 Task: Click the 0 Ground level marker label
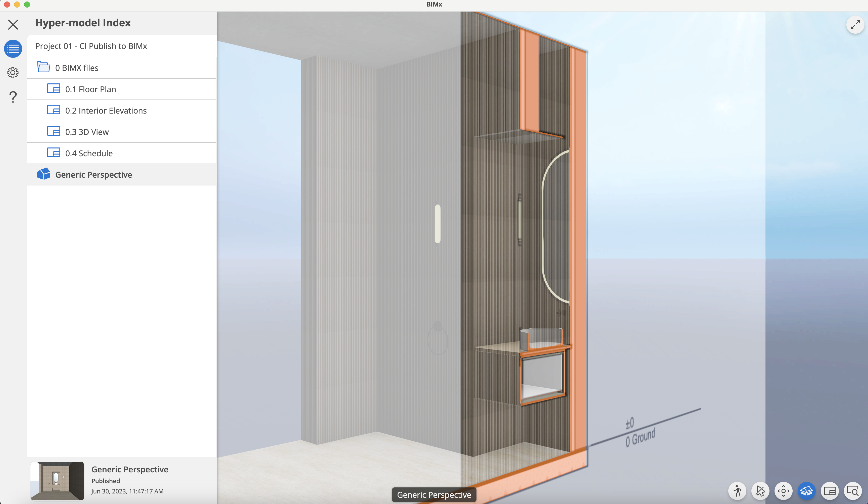(640, 438)
